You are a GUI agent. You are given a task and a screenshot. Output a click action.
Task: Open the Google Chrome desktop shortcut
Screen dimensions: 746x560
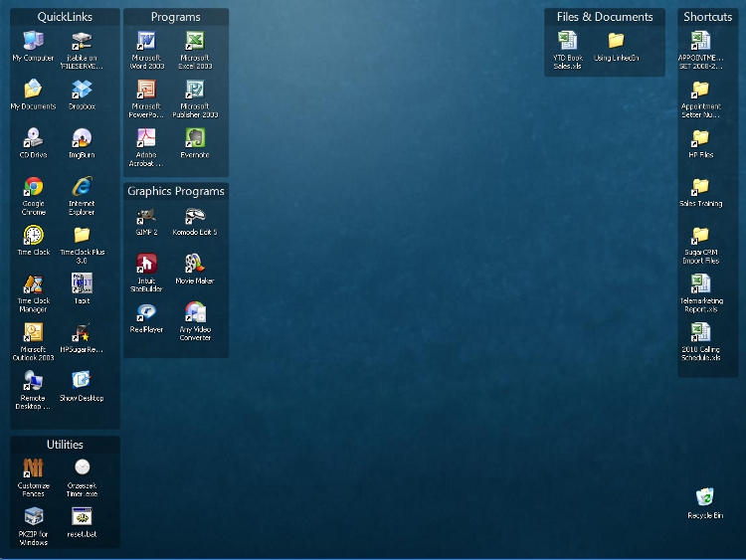click(33, 187)
